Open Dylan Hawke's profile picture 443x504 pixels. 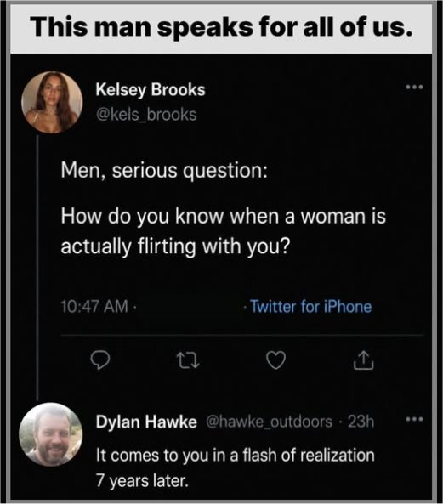(50, 434)
